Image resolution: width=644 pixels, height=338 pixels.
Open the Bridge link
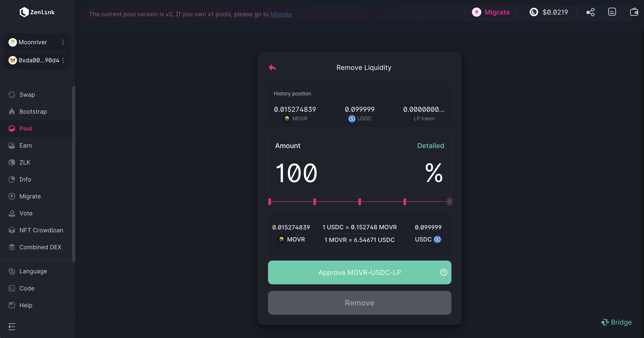coord(616,322)
